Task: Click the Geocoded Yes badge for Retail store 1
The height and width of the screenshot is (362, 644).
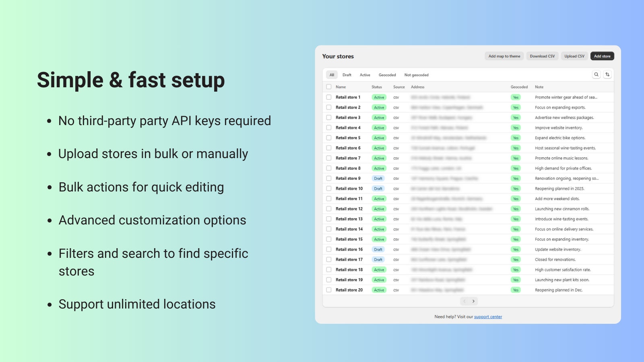Action: [x=516, y=97]
